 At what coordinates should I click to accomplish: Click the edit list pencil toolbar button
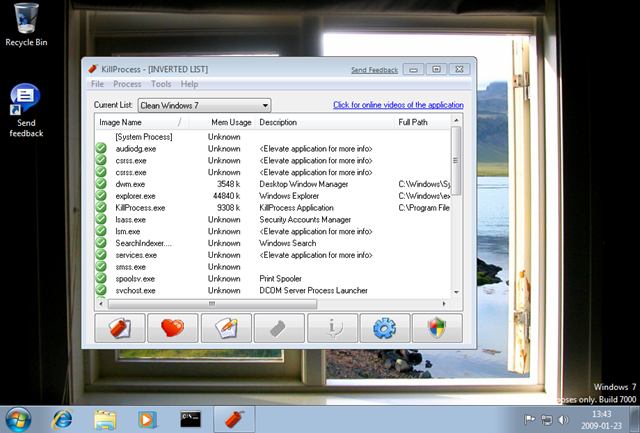(x=226, y=328)
